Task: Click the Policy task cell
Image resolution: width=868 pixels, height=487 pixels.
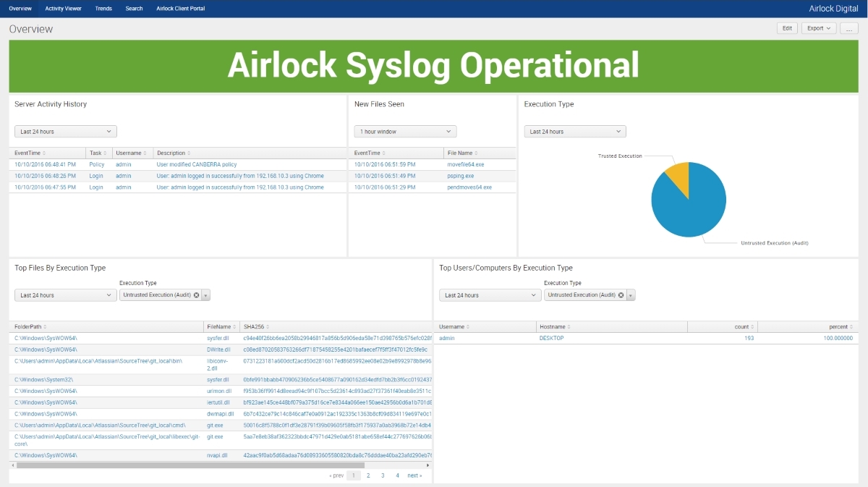Action: pyautogui.click(x=97, y=164)
